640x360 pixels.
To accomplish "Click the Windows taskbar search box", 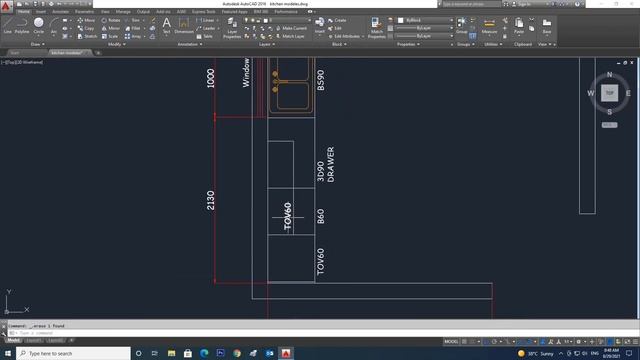I will tap(73, 353).
